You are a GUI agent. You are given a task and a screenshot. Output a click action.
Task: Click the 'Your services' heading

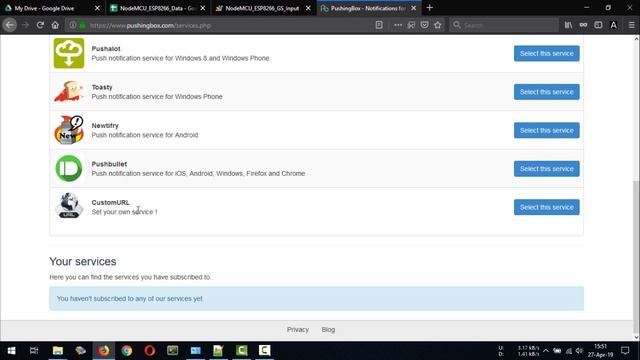[x=82, y=261]
